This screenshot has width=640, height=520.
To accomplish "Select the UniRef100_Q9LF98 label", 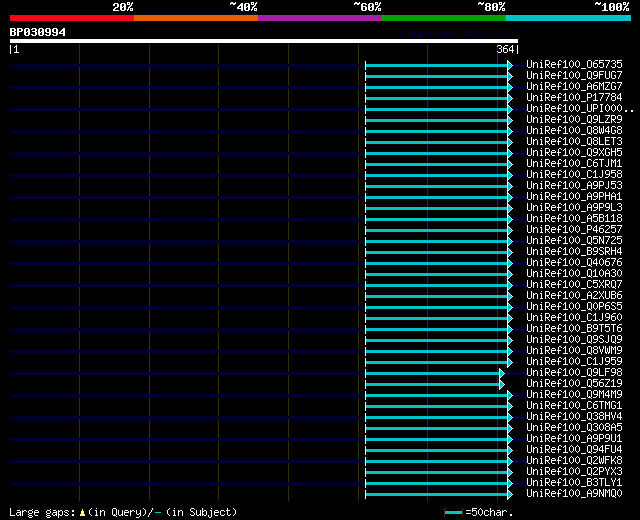I will coord(574,373).
